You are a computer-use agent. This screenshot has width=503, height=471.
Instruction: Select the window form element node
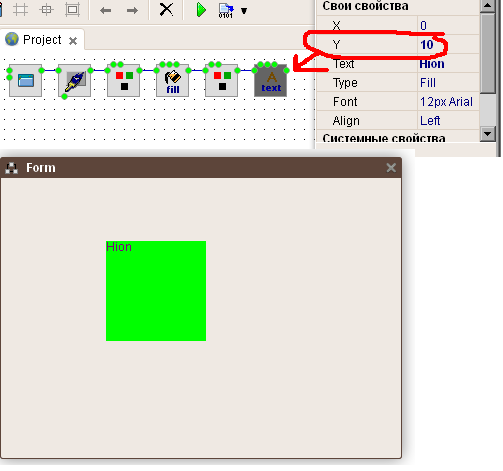point(26,81)
